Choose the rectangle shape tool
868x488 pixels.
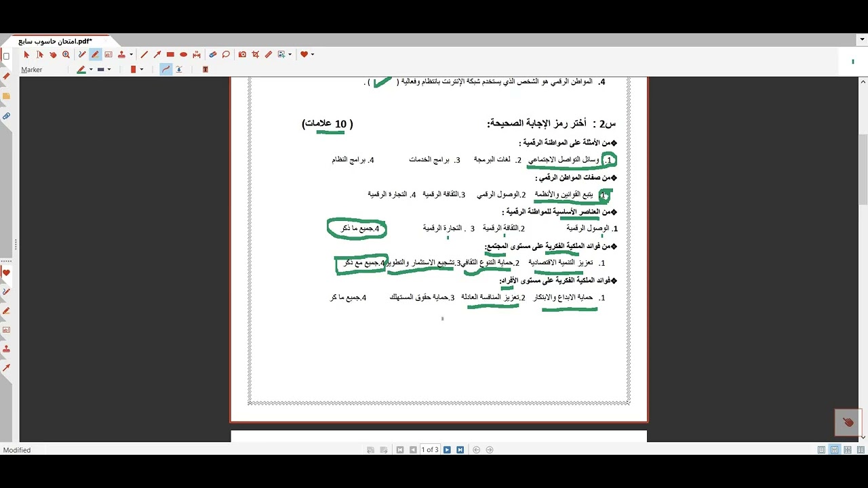(x=170, y=55)
